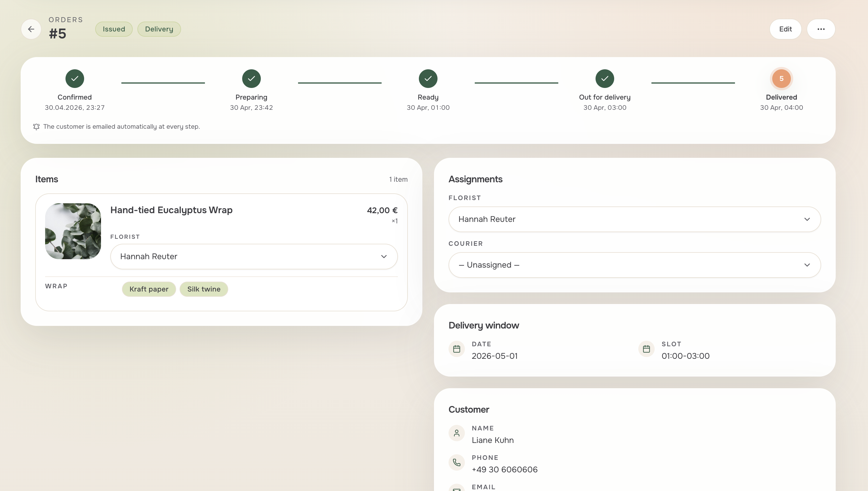Viewport: 868px width, 491px height.
Task: Click the Assignments heading
Action: (x=475, y=179)
